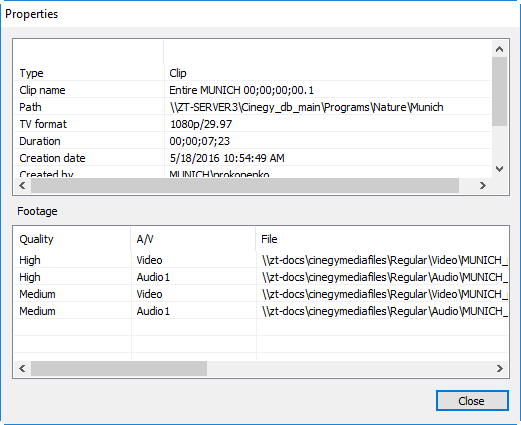Click the Footage horizontal scrollbar thumb
Screen dimensions: 521x425
[119, 368]
